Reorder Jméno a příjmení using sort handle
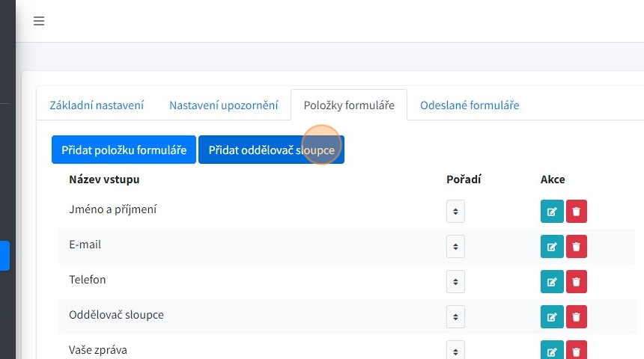Screen dimensions: 644x359 (x=455, y=212)
